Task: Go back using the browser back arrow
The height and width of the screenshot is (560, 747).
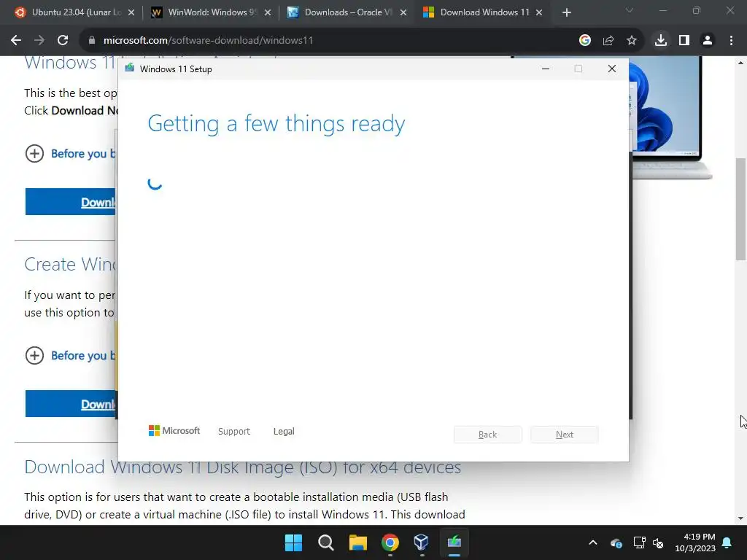Action: pyautogui.click(x=16, y=41)
